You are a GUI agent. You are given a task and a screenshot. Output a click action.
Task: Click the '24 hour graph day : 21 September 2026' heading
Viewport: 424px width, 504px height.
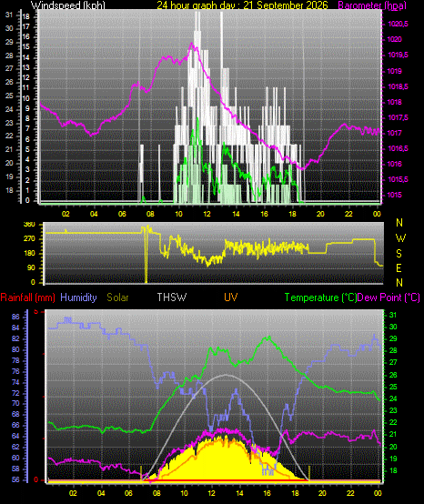coord(242,5)
